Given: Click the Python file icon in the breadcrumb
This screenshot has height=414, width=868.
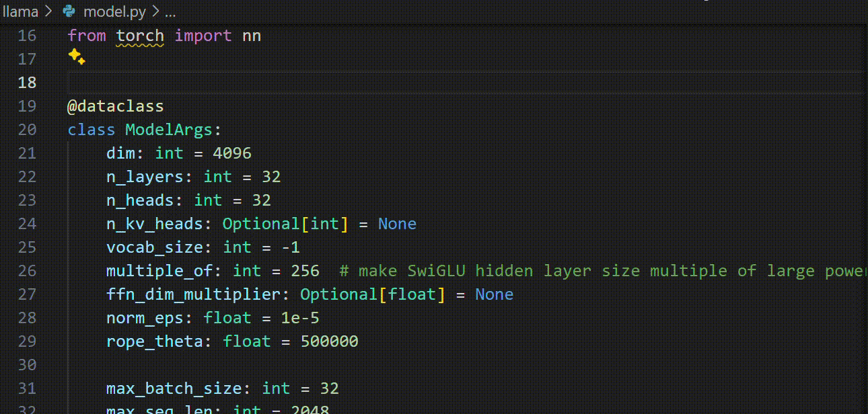Looking at the screenshot, I should (69, 11).
